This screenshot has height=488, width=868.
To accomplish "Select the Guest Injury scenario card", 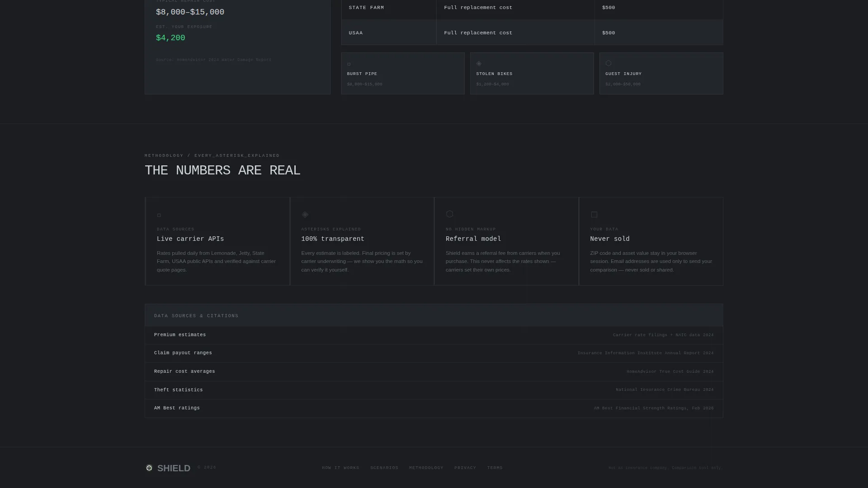I will click(x=661, y=73).
